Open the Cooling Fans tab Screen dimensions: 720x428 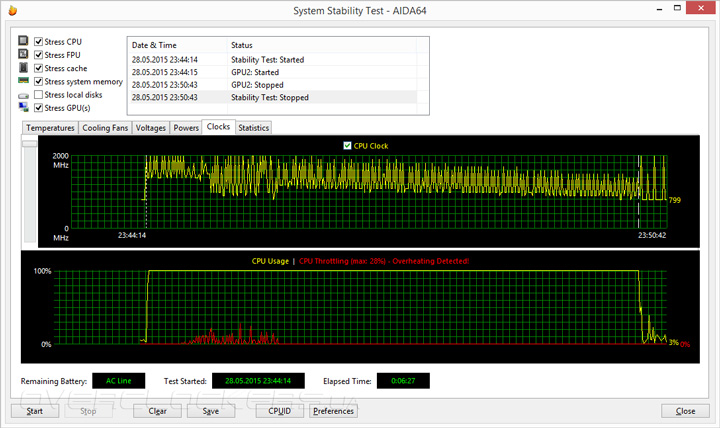coord(105,128)
